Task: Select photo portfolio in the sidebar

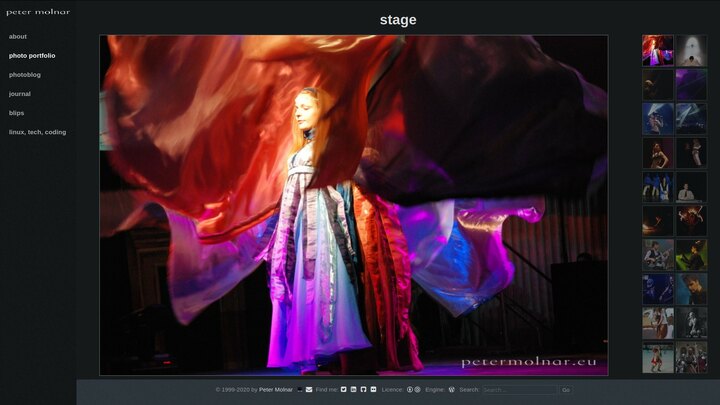Action: pyautogui.click(x=32, y=56)
